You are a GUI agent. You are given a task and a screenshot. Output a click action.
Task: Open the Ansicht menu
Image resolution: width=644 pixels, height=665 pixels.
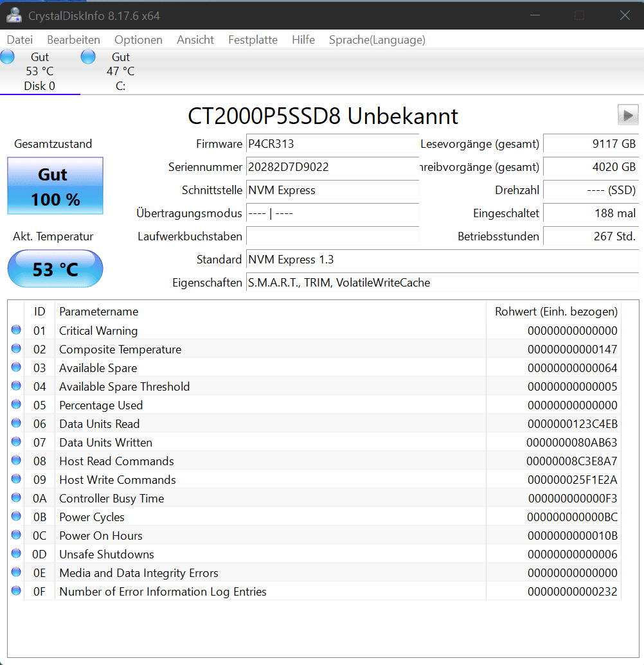(195, 40)
